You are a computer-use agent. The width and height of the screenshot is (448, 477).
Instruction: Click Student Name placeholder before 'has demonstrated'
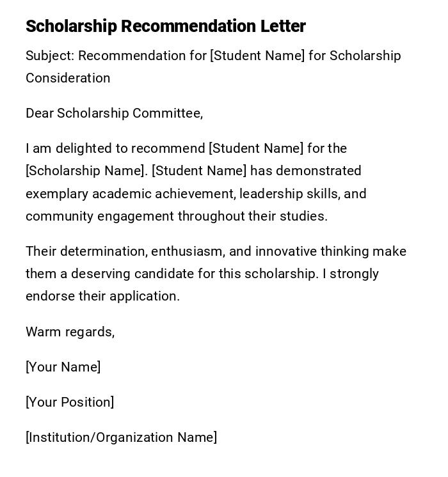[x=199, y=171]
